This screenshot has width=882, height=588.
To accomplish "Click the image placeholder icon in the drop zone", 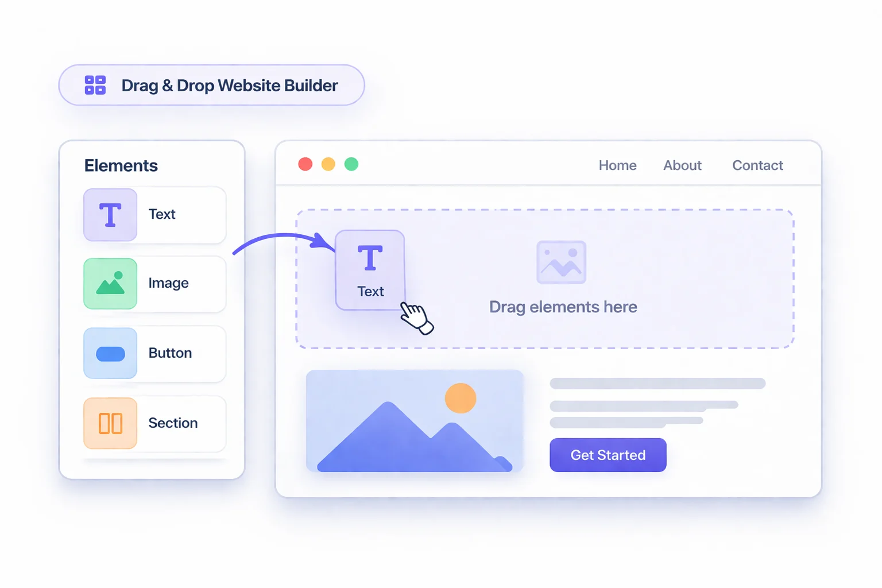I will (562, 262).
